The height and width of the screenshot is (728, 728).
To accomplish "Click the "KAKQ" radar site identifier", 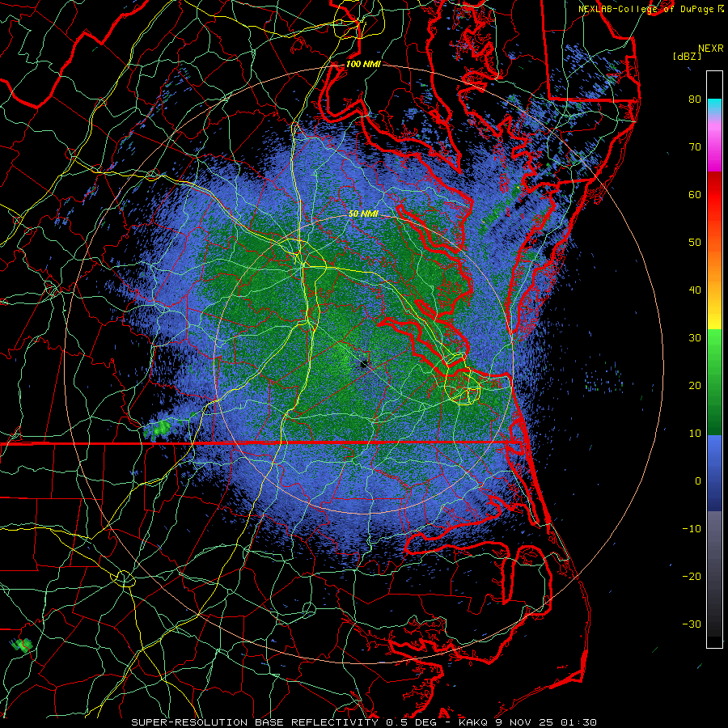I will [473, 722].
